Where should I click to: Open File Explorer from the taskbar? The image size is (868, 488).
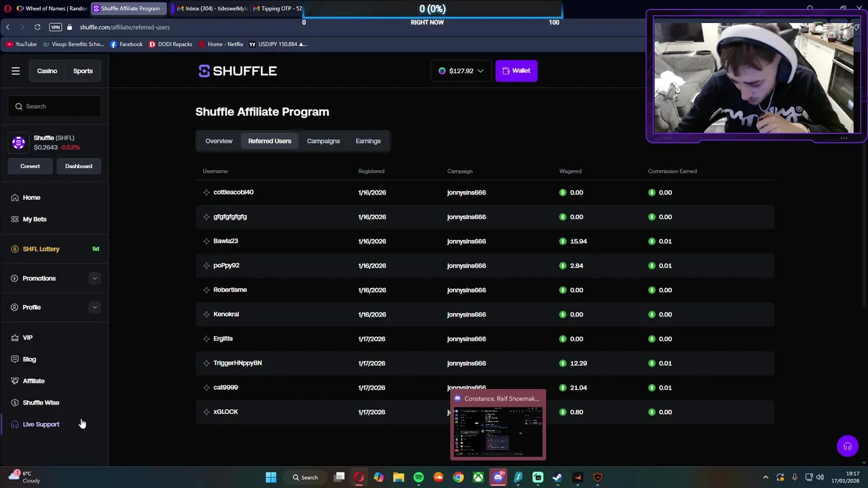(x=399, y=477)
